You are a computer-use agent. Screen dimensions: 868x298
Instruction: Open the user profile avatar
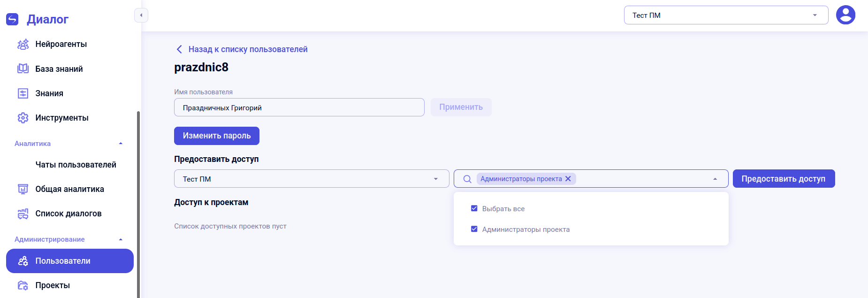pos(845,15)
